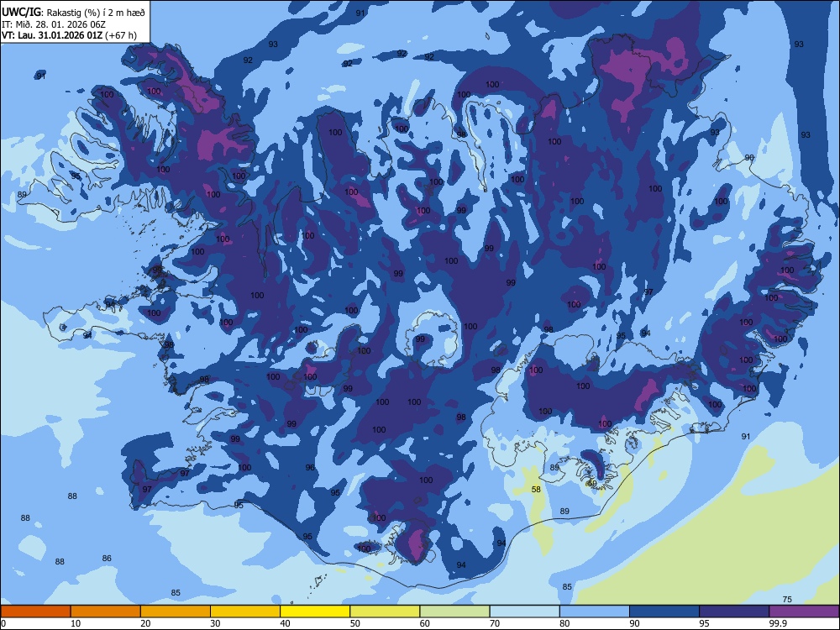Click the legend tick label '30'
Image resolution: width=840 pixels, height=630 pixels.
coord(215,623)
